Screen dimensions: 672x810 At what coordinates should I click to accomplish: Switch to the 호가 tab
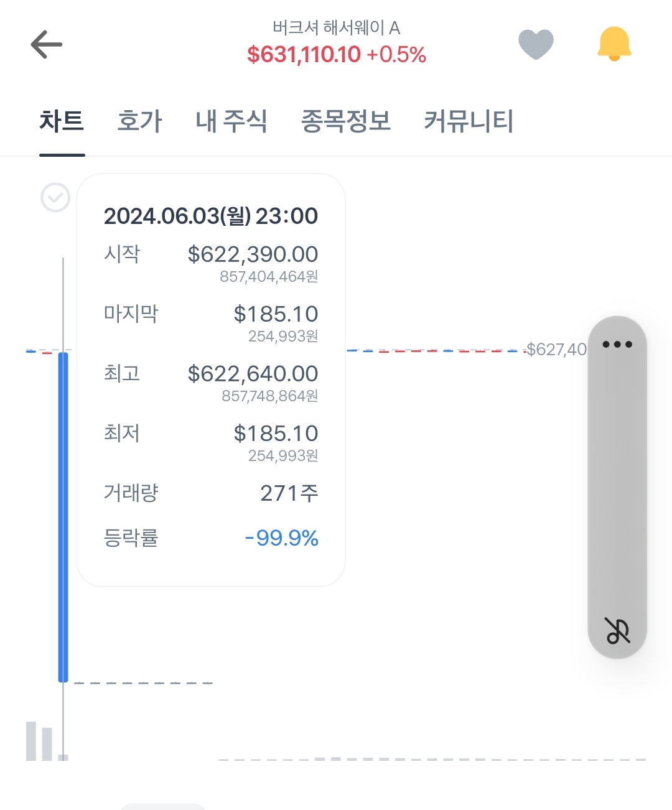pyautogui.click(x=139, y=121)
